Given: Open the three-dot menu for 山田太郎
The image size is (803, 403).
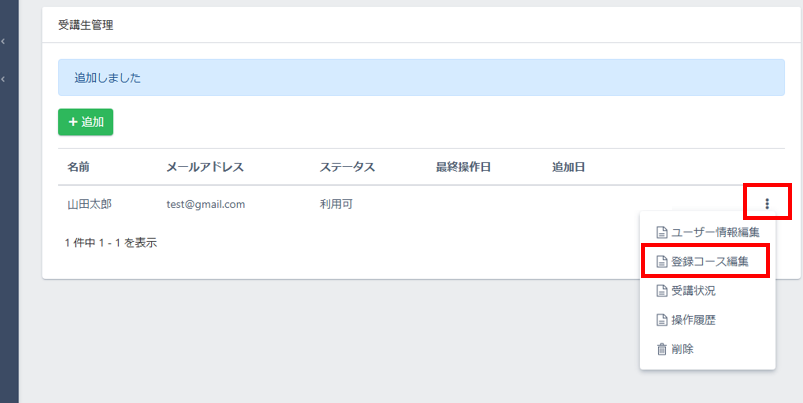Looking at the screenshot, I should click(767, 204).
